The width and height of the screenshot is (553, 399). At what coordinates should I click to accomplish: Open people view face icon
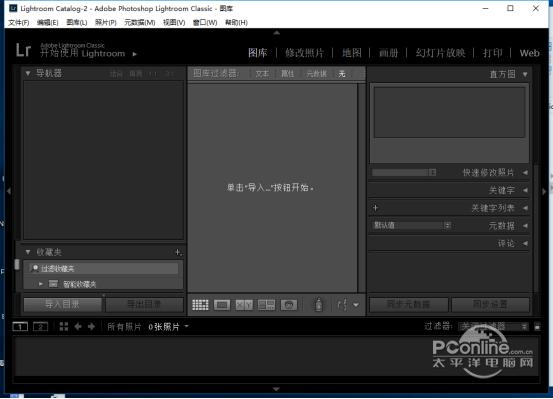[288, 305]
